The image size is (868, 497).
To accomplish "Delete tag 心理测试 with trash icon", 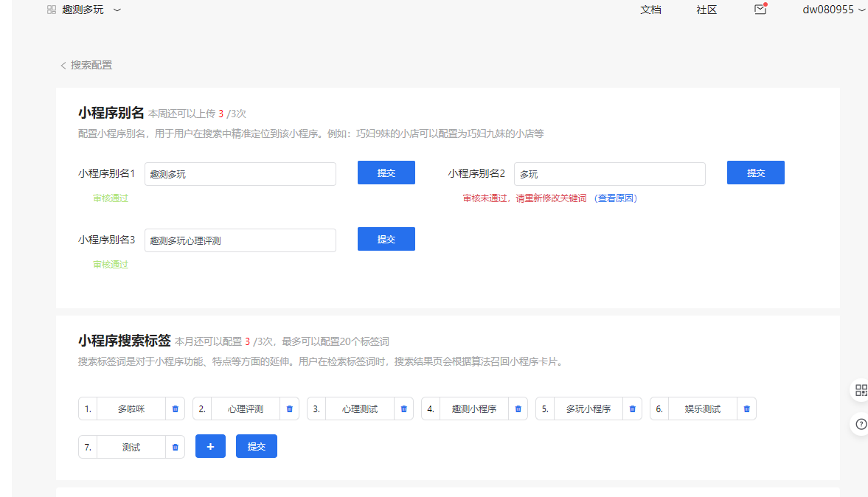I will (x=403, y=409).
